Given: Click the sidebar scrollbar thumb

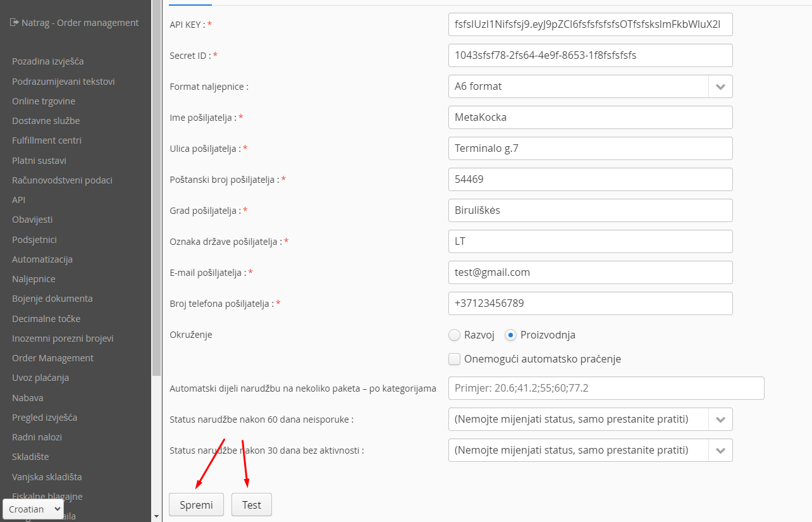Looking at the screenshot, I should pos(157,189).
